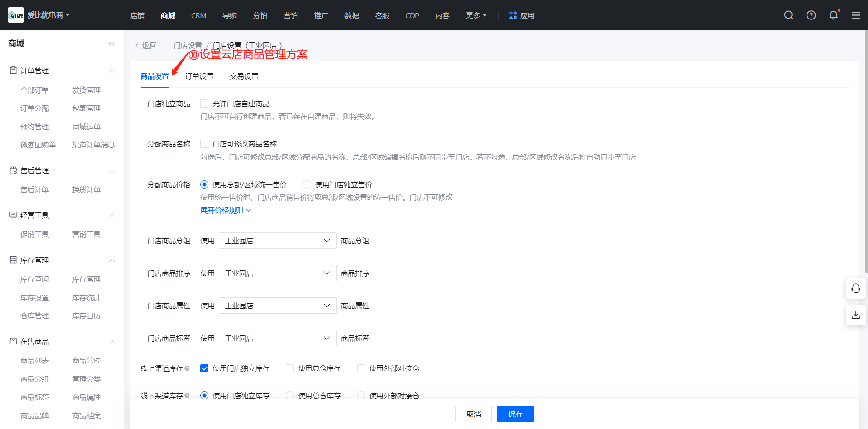Select 使用总部/区域统一售价 radio
This screenshot has width=868, height=429.
pos(204,184)
